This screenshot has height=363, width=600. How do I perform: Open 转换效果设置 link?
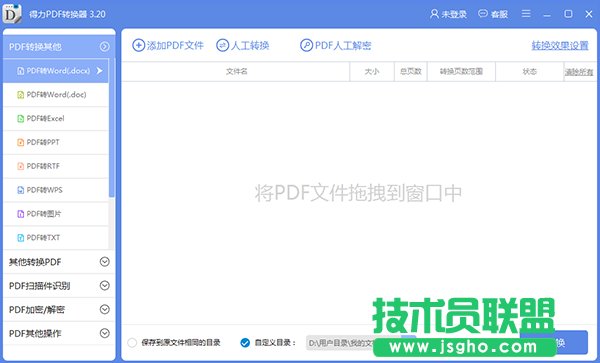[x=560, y=46]
